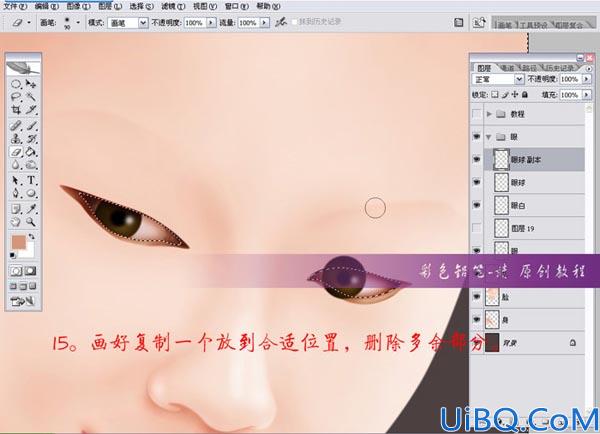Select the Brush tool
The image size is (600, 434).
(31, 125)
